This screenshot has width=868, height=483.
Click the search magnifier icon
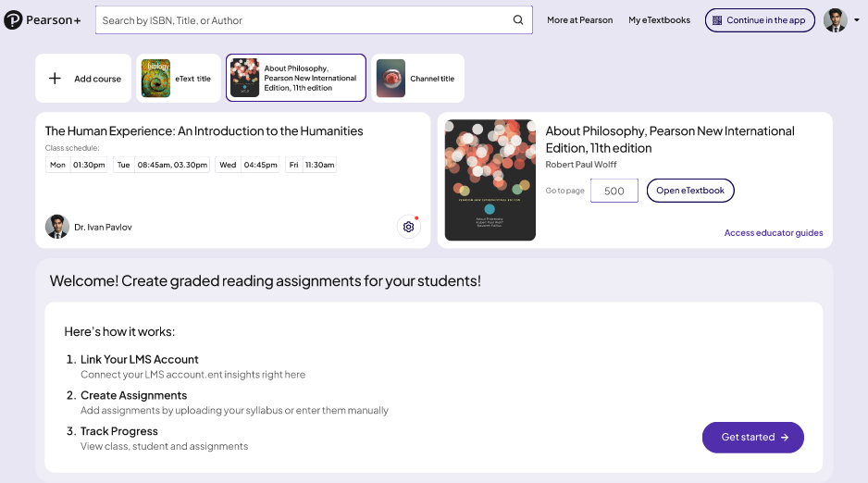[518, 20]
